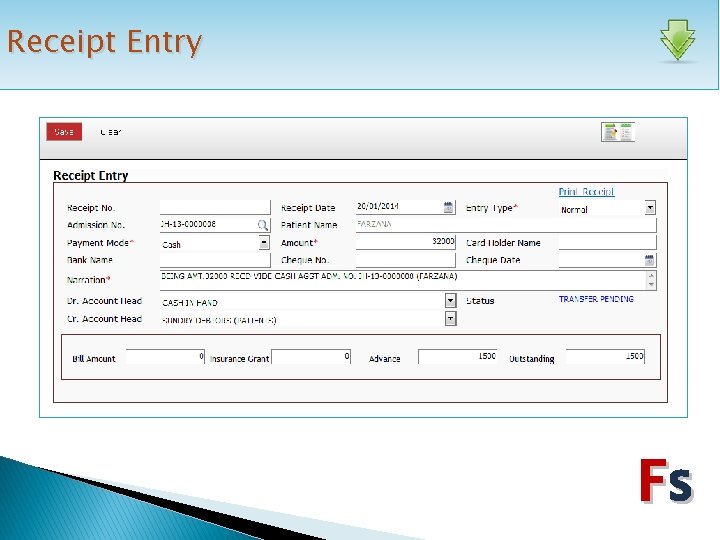Expand the Entry Type dropdown

pyautogui.click(x=650, y=208)
